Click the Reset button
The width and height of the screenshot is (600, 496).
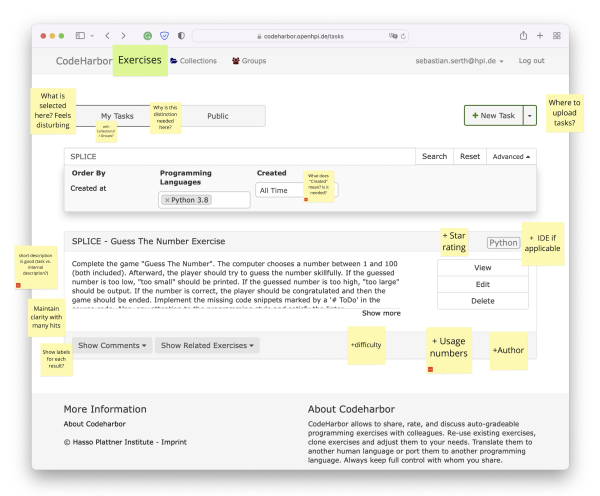470,157
